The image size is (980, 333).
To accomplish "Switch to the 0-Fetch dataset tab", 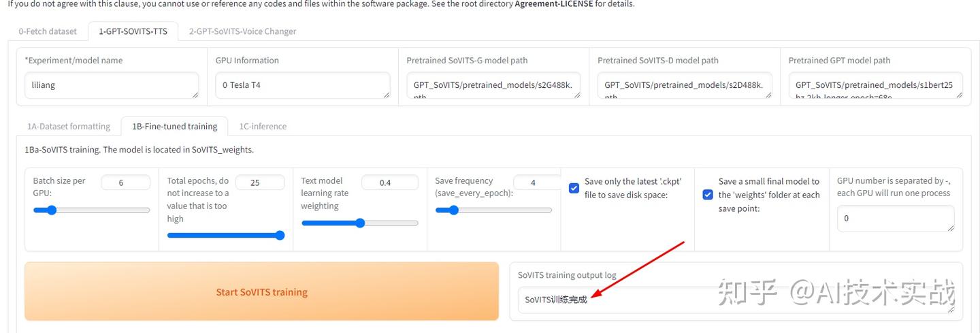I will point(48,31).
